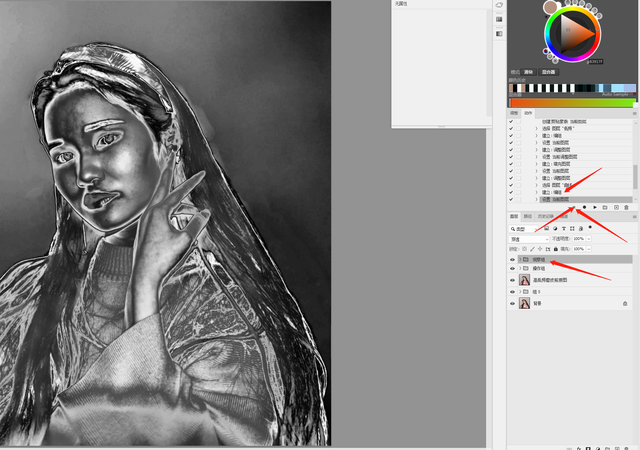Uncheck the highlighted bottom action step checkmark

pos(511,199)
